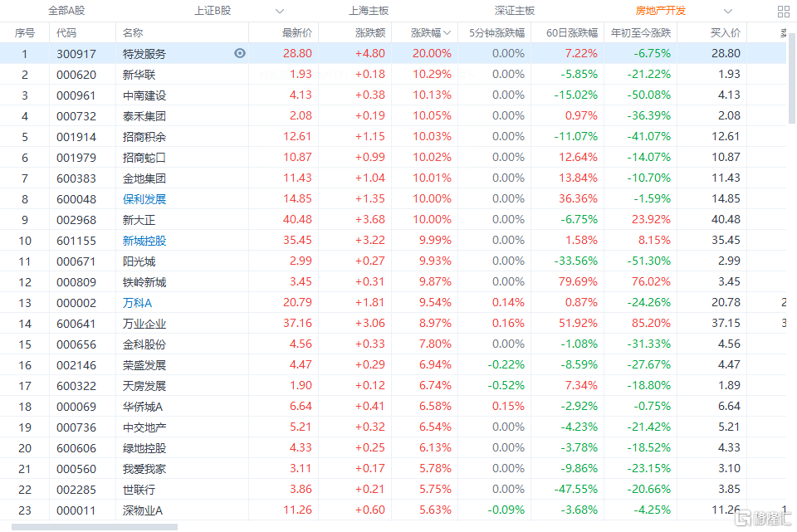Switch to 深证主板 tab
797x532 pixels.
(x=515, y=11)
